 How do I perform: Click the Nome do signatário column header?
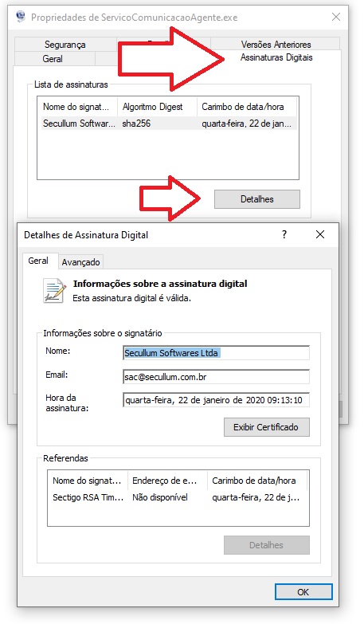77,107
